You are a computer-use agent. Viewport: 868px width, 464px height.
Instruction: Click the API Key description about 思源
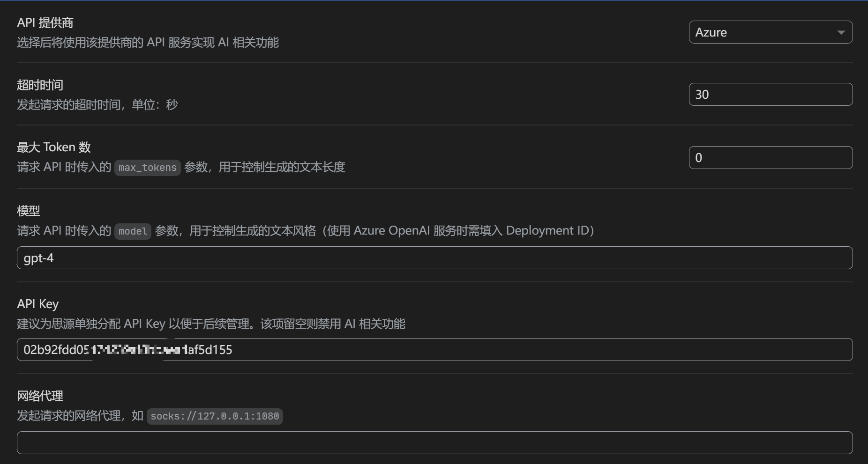pyautogui.click(x=211, y=324)
